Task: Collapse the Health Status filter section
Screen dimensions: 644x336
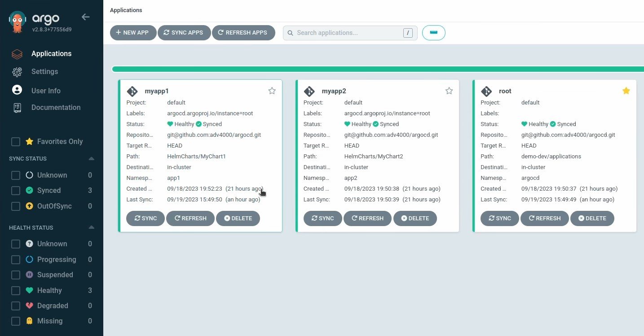Action: [x=92, y=227]
